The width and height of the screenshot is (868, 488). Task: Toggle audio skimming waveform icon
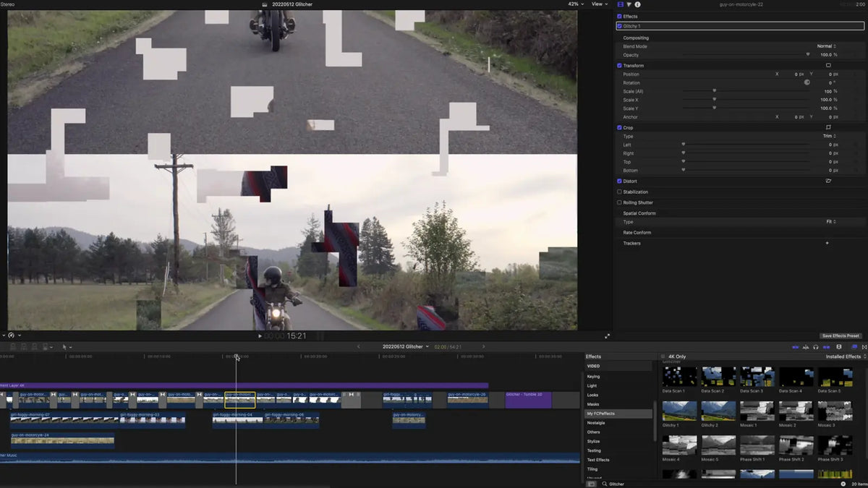point(806,347)
